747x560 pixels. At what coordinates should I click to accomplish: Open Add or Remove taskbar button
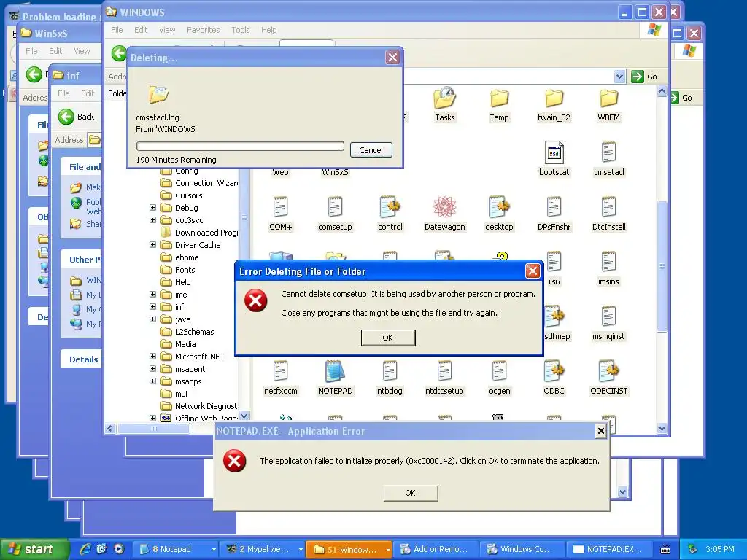tap(436, 550)
